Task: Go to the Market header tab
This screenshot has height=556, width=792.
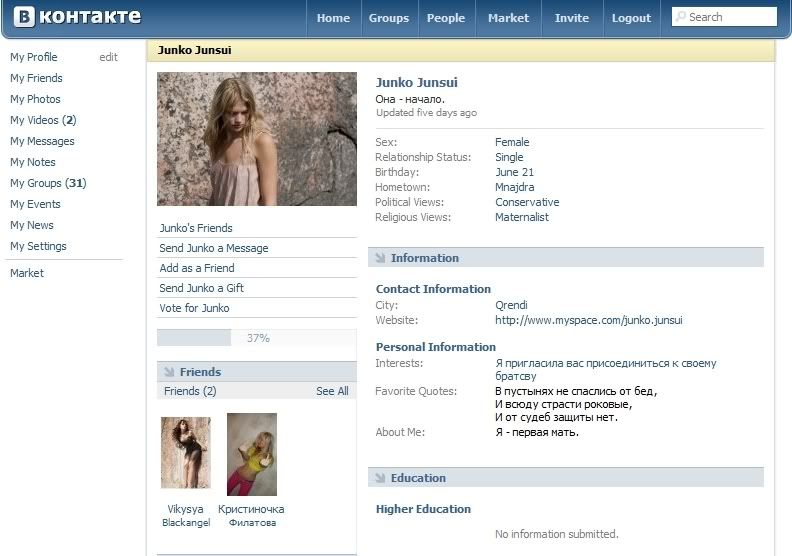Action: pos(508,18)
